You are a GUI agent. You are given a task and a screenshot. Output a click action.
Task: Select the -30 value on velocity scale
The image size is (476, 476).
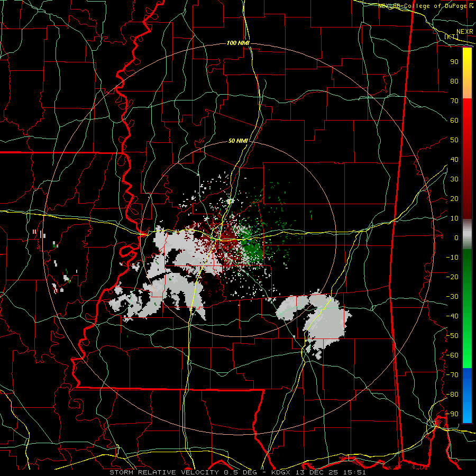pos(452,297)
